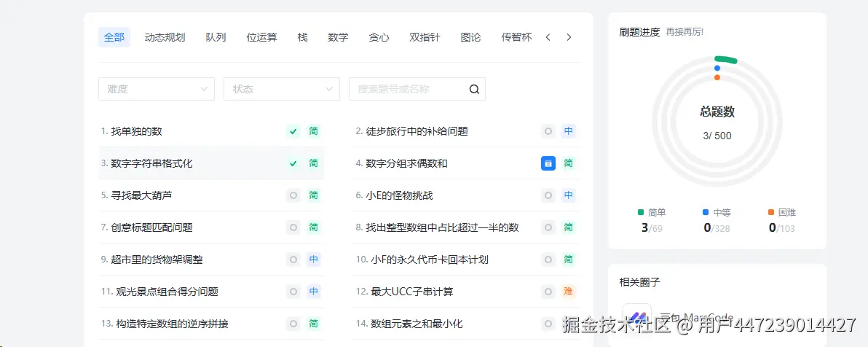
Task: Click the status circle on 徒步旅行中的补给问题
Action: 548,131
